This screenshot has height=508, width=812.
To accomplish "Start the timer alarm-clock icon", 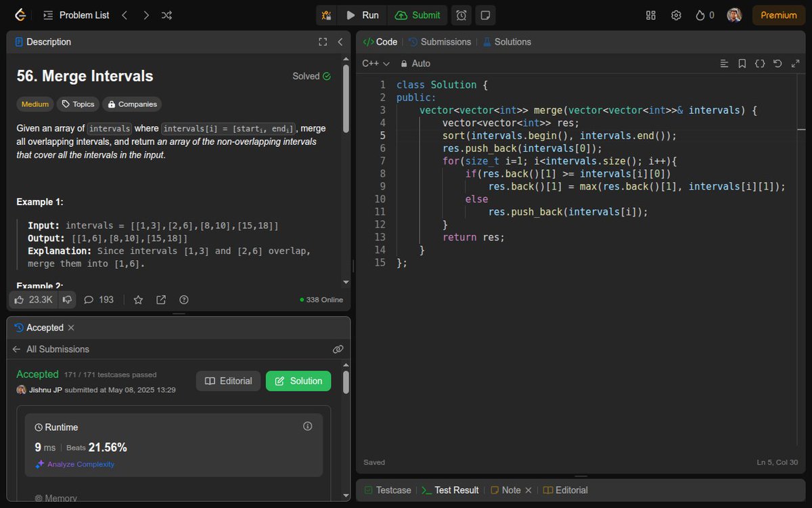I will point(461,15).
